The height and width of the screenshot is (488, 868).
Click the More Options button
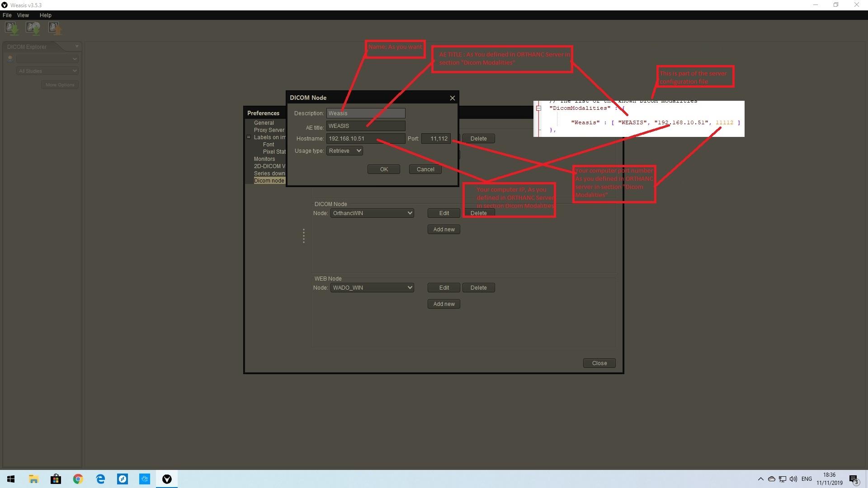pyautogui.click(x=60, y=85)
